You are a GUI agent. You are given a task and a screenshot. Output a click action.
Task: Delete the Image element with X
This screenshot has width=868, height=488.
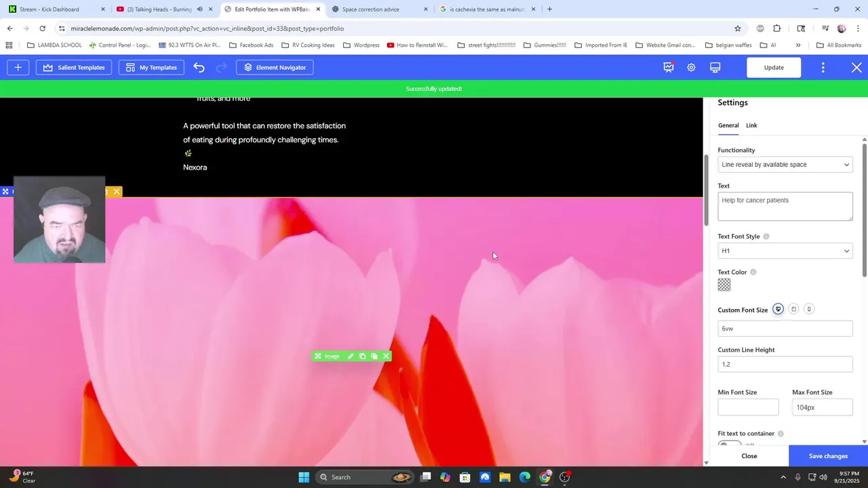coord(386,357)
